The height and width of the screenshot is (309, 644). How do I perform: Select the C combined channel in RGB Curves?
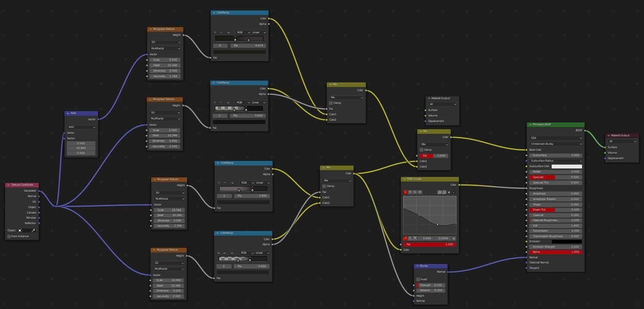(405, 192)
